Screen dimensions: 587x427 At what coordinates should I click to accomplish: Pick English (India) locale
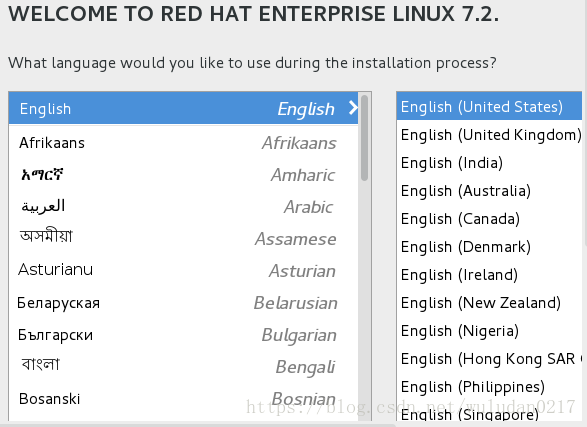[x=489, y=163]
